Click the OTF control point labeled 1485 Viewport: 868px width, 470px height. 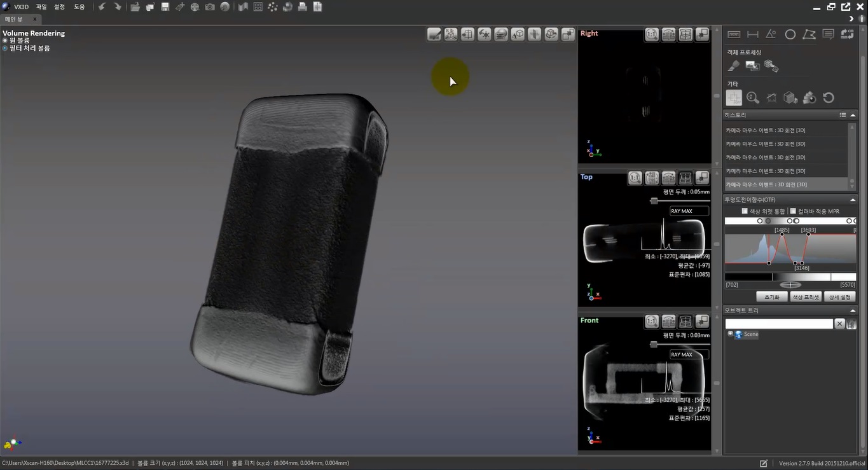(x=782, y=235)
